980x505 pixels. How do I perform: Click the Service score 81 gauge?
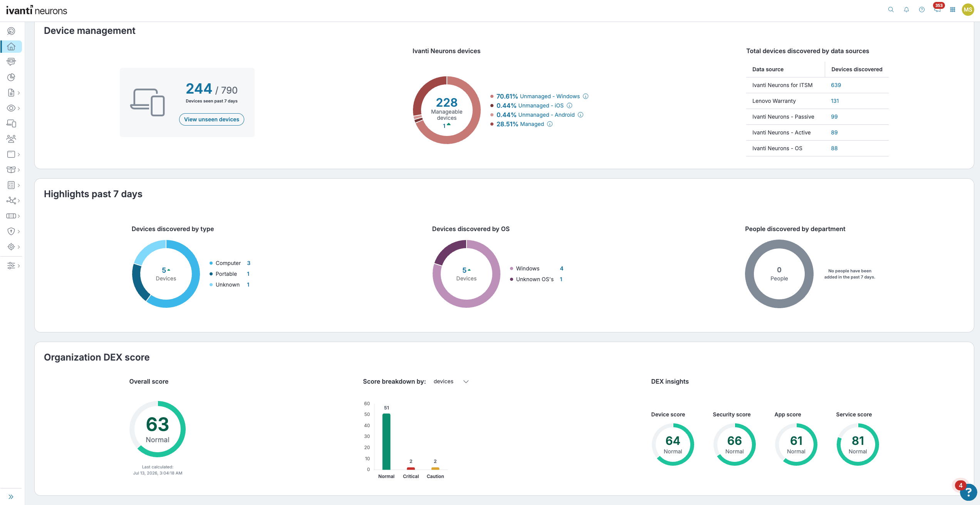[857, 445]
